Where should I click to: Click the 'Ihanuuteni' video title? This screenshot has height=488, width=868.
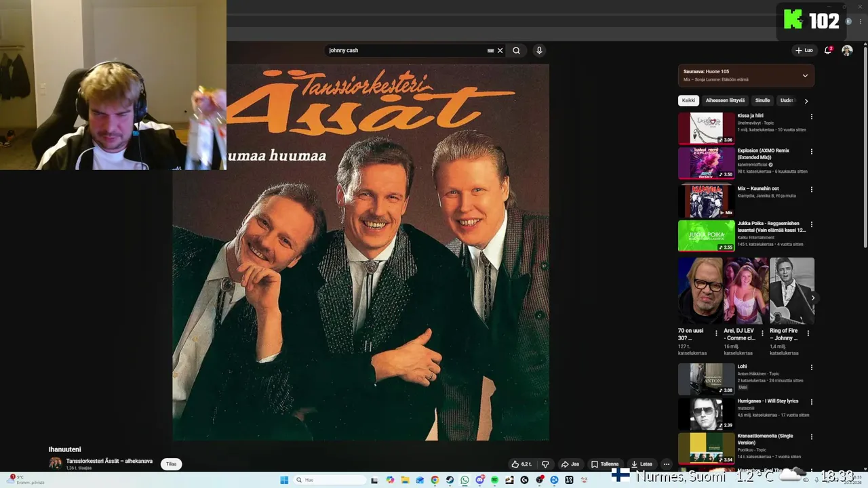[x=64, y=449]
